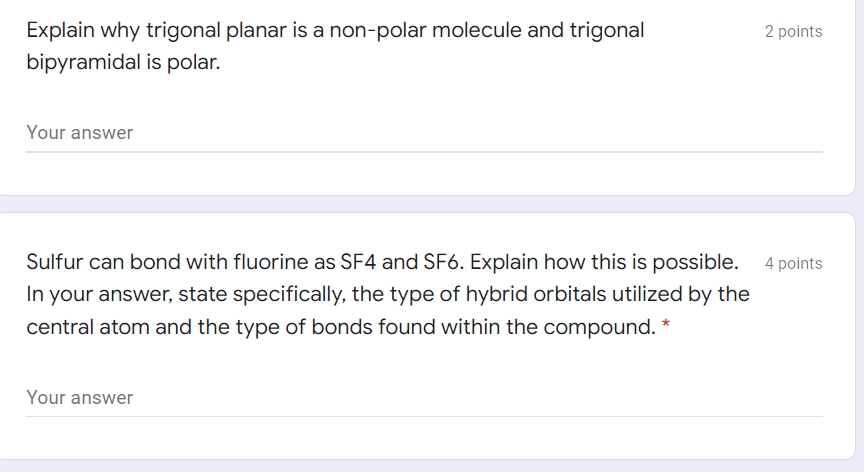Click the "4 points" label

(793, 264)
